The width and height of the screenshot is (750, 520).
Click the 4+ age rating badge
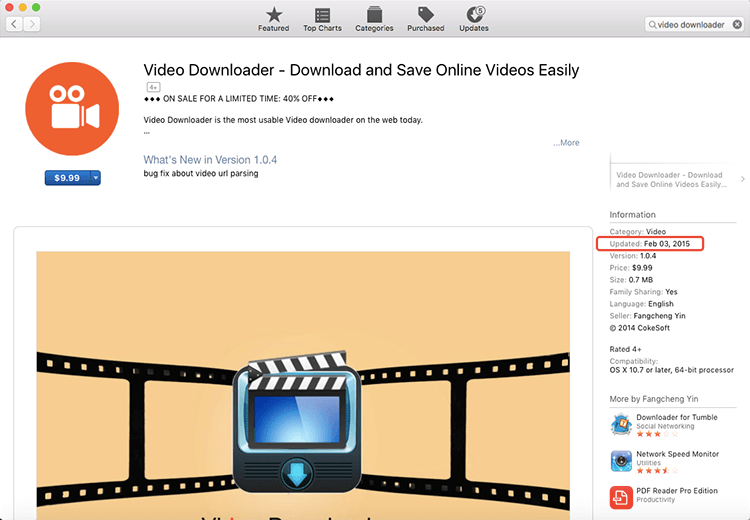tap(153, 87)
